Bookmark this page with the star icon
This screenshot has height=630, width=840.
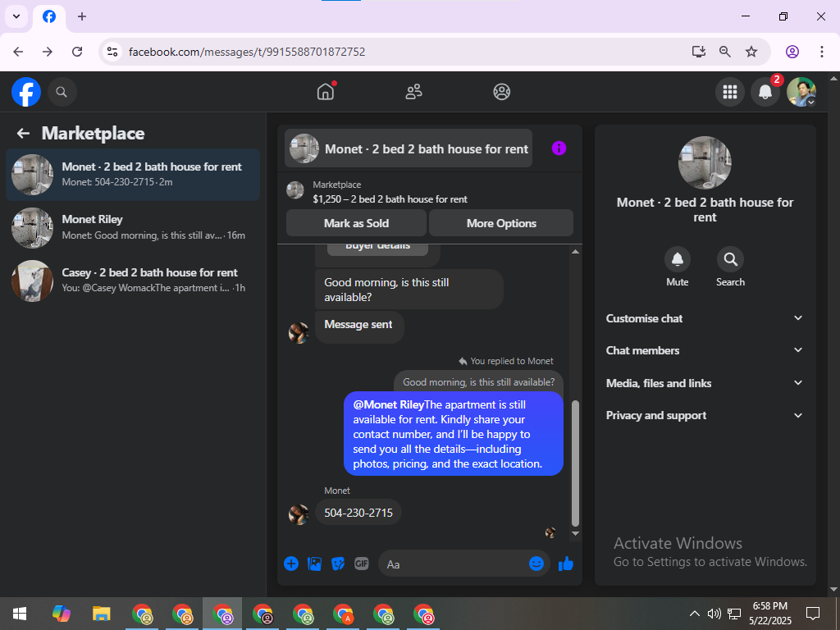click(x=751, y=52)
